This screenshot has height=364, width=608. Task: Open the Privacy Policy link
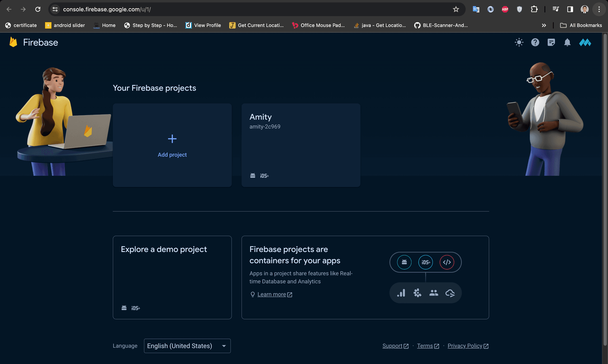coord(468,346)
